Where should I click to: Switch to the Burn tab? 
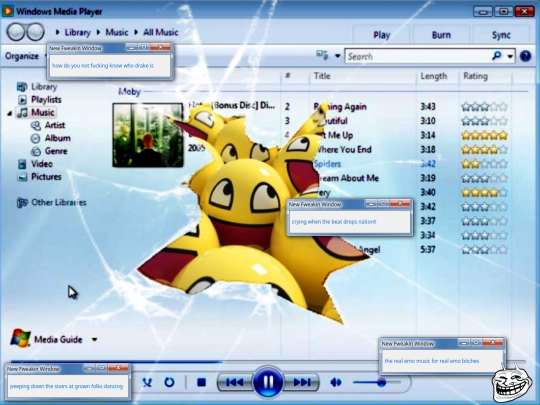pos(441,35)
